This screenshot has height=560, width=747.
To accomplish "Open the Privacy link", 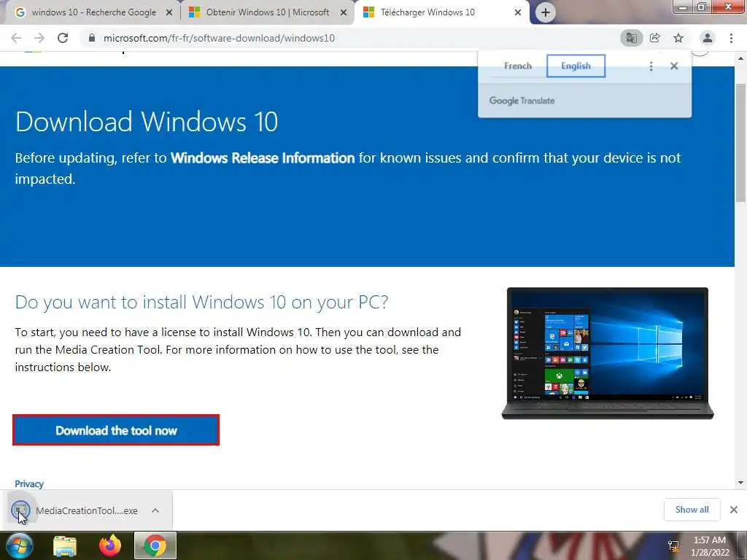I will pos(29,484).
